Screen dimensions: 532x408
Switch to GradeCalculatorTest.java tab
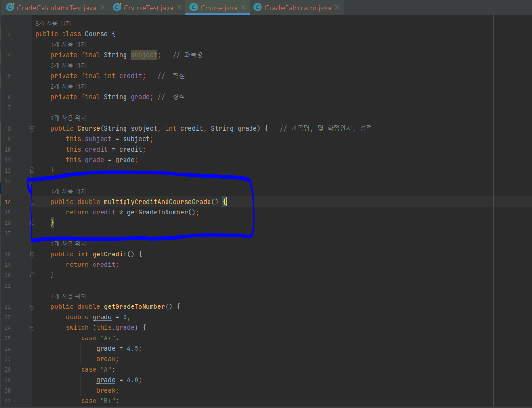pos(56,8)
